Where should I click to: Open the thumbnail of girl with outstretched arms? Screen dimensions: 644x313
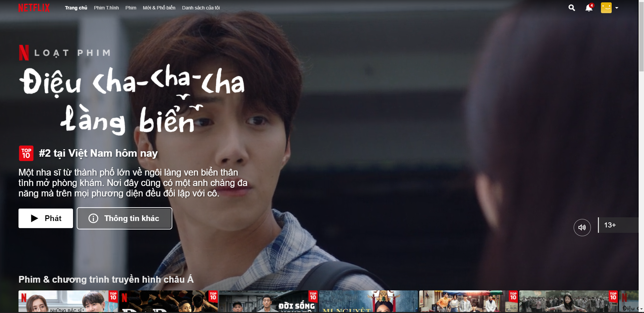tap(569, 301)
